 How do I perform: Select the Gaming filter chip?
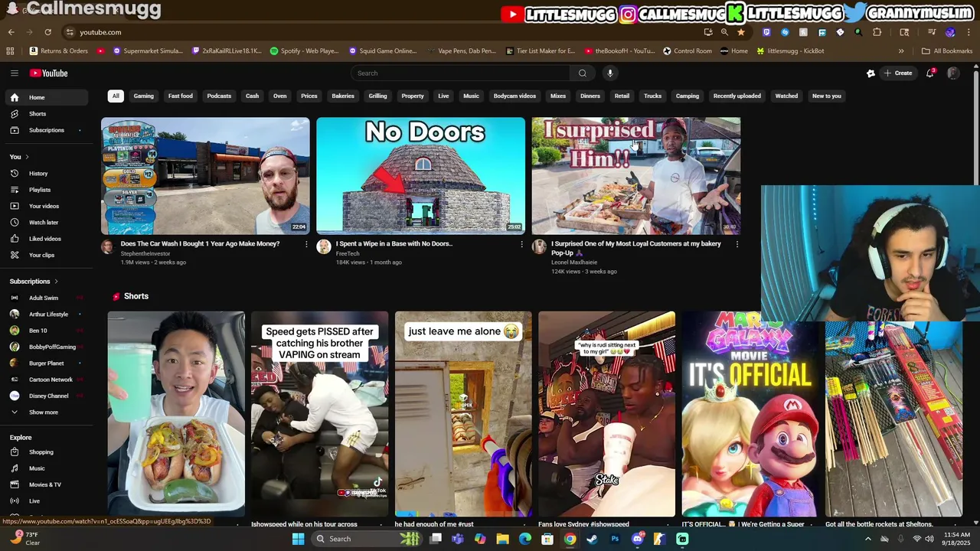click(x=144, y=96)
